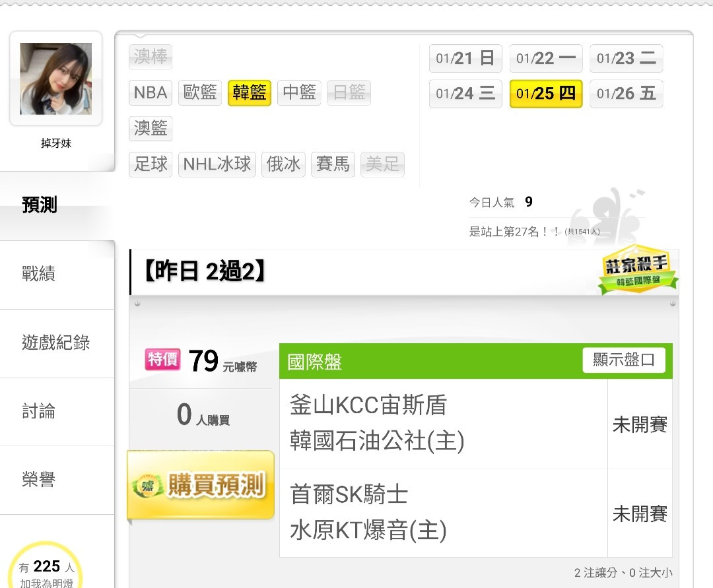Click the 225 人 follower circle
713x588 pixels.
pos(46,567)
